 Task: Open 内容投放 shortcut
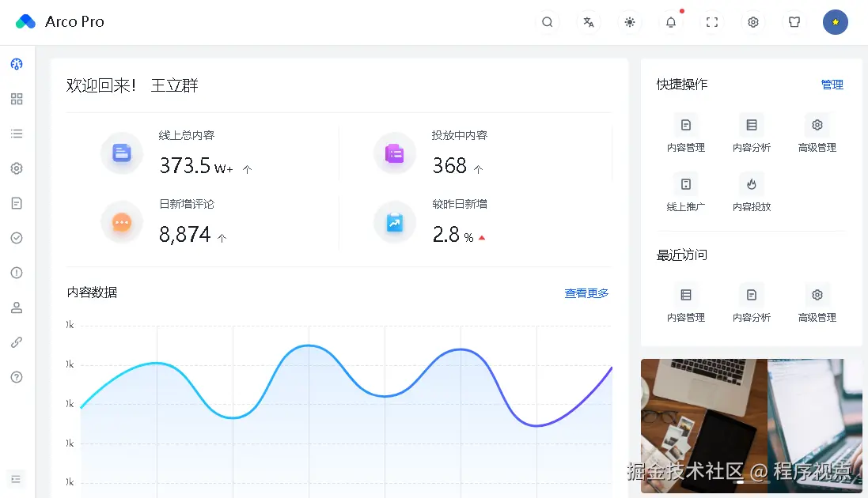pos(751,194)
